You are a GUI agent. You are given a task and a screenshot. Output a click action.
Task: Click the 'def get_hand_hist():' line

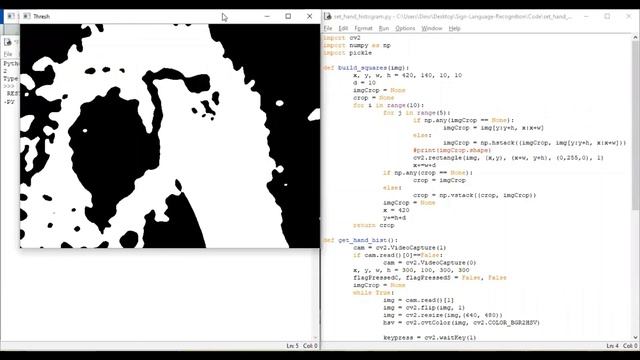(360, 240)
